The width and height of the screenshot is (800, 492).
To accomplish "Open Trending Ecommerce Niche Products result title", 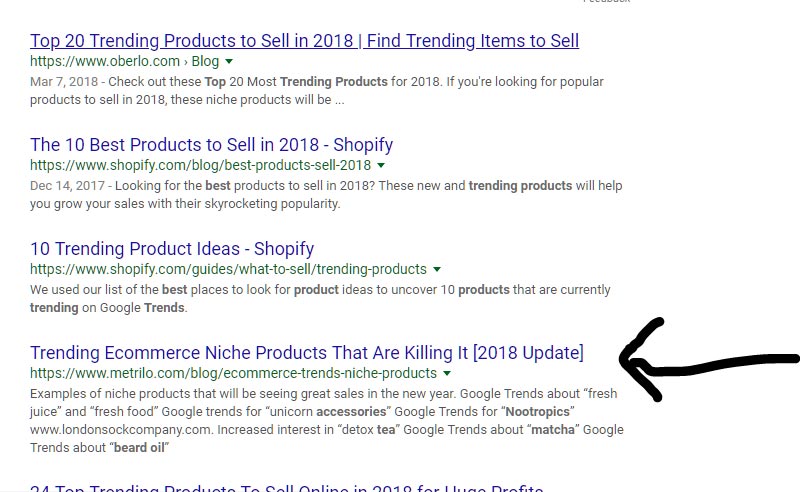I will coord(307,353).
